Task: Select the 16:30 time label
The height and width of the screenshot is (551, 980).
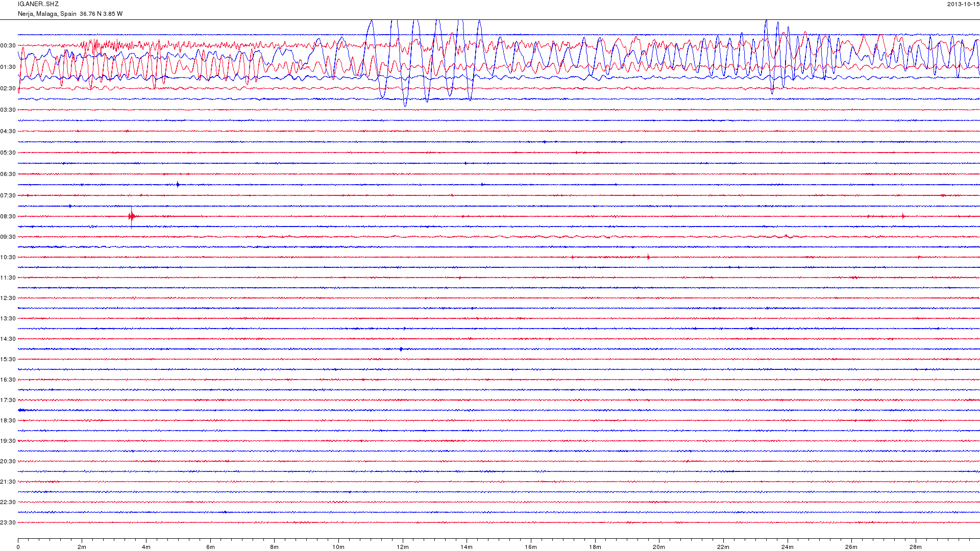Action: coord(8,380)
